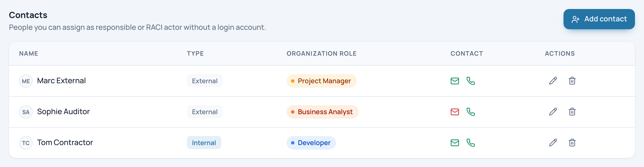Image resolution: width=644 pixels, height=167 pixels.
Task: Select the Marc External name
Action: point(61,81)
